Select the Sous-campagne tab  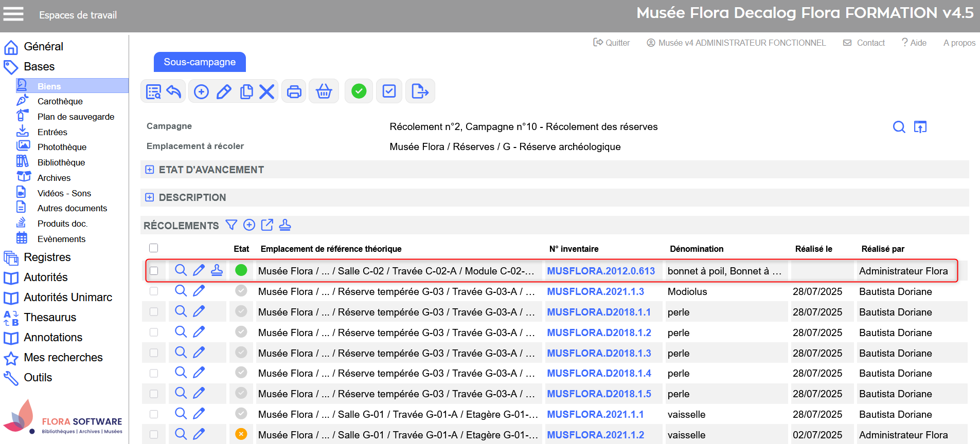click(x=200, y=62)
